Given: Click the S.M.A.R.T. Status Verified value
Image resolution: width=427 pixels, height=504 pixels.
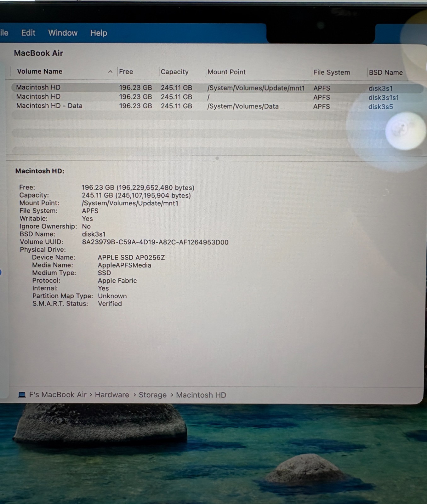Looking at the screenshot, I should point(110,304).
